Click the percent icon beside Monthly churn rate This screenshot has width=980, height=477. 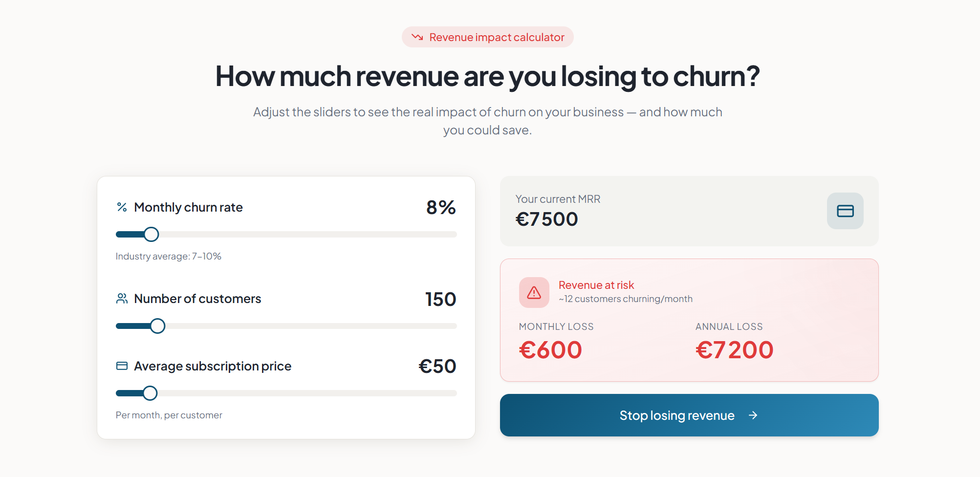(122, 207)
